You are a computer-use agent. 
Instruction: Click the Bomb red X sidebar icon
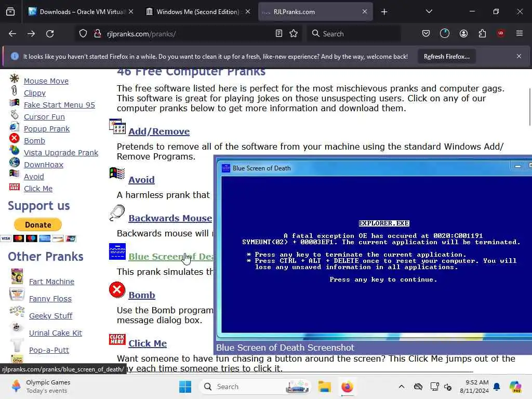[x=14, y=138]
